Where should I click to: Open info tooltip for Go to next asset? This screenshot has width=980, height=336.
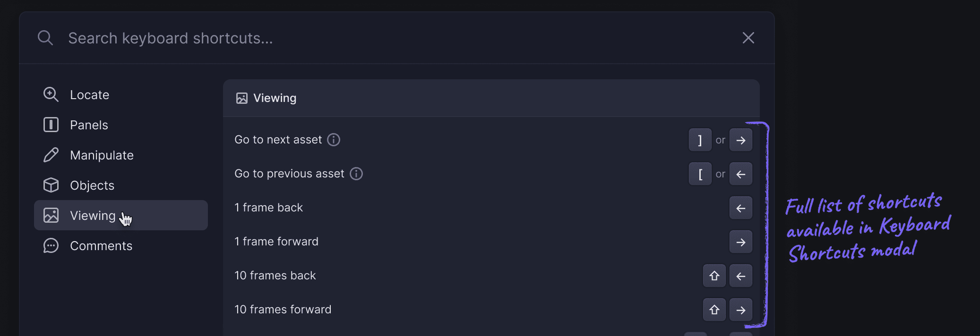(334, 139)
